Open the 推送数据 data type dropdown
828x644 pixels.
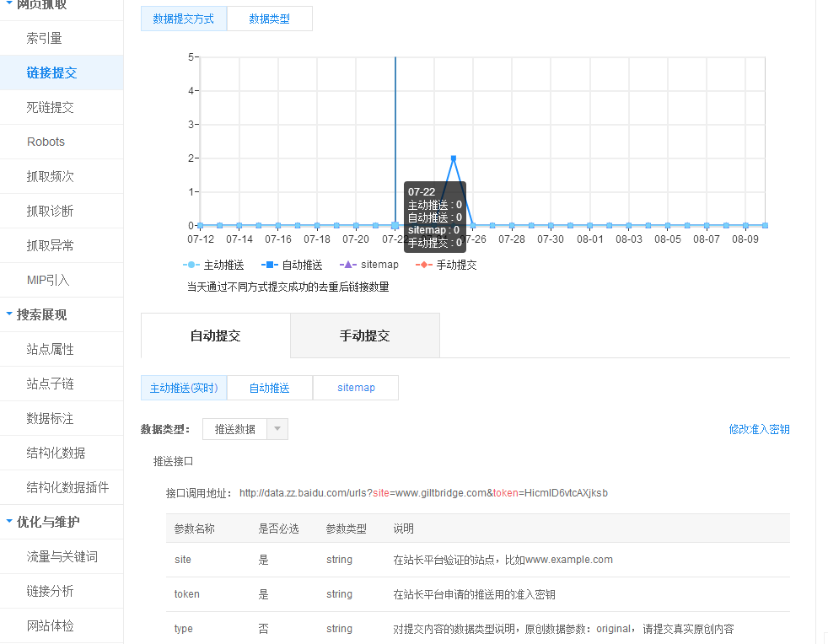(277, 429)
